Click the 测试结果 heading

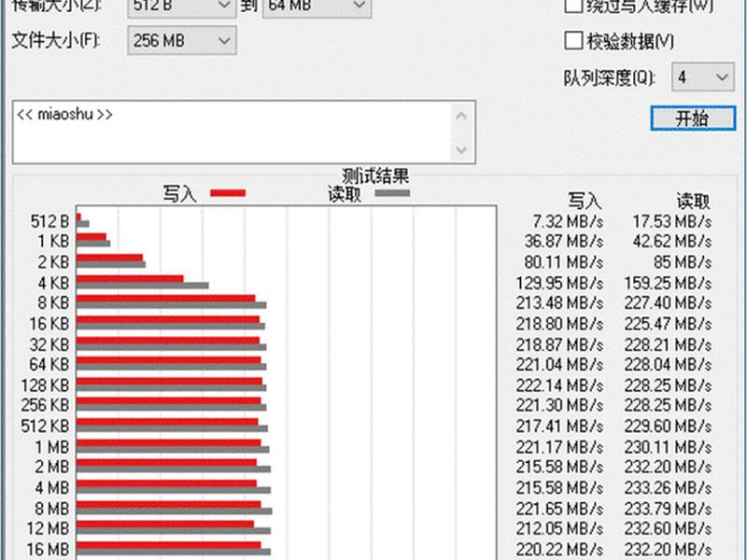375,176
